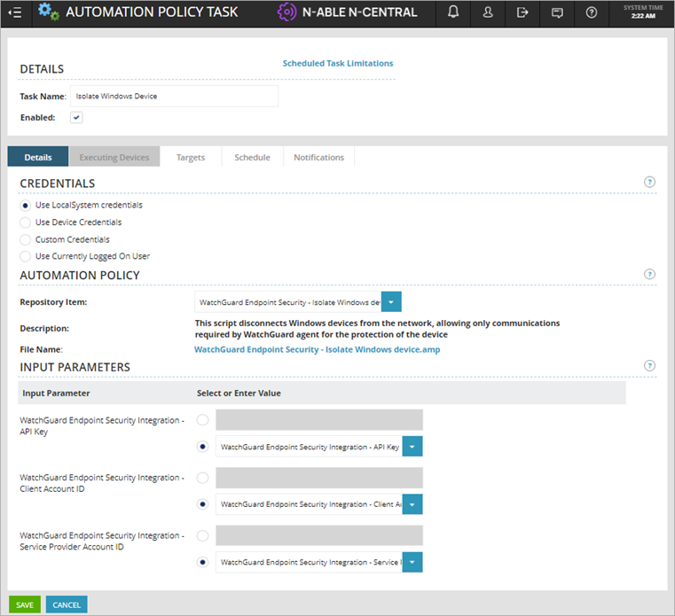Select Use LocalSystem credentials option
Image resolution: width=675 pixels, height=616 pixels.
point(26,206)
